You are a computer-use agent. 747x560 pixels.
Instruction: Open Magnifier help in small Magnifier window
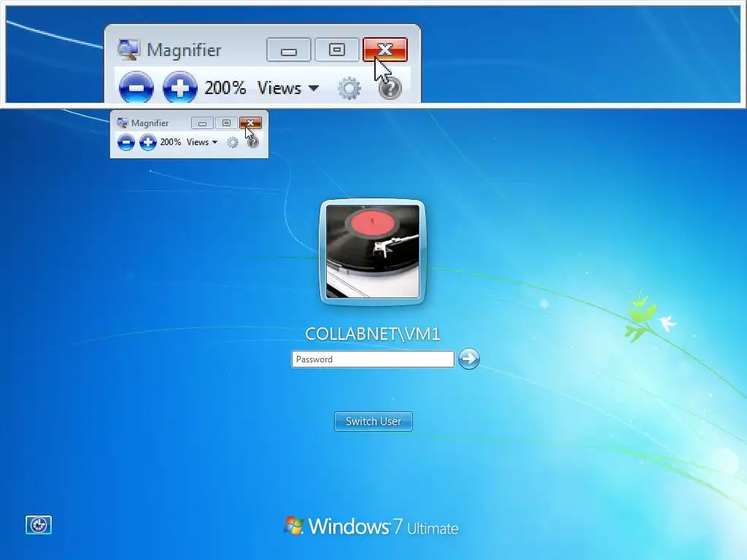point(253,142)
